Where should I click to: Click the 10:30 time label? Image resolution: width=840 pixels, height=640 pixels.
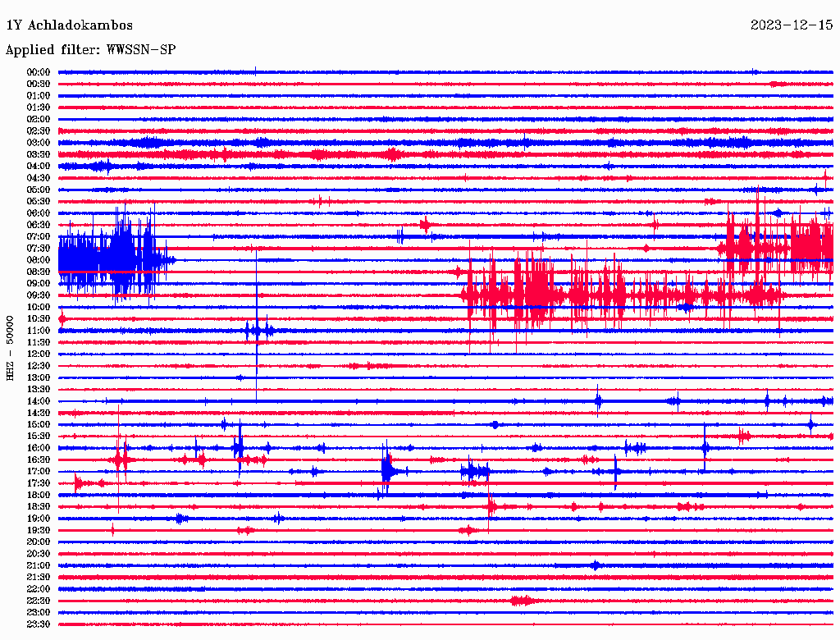[x=38, y=318]
